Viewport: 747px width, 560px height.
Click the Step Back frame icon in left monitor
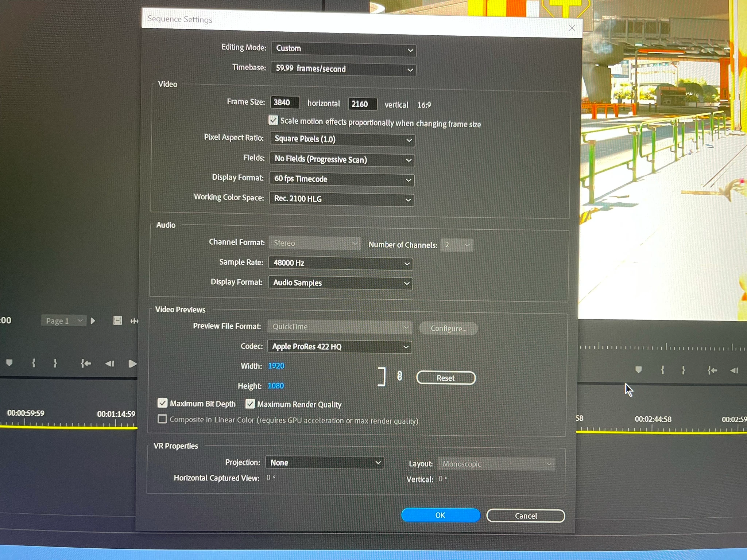coord(109,363)
